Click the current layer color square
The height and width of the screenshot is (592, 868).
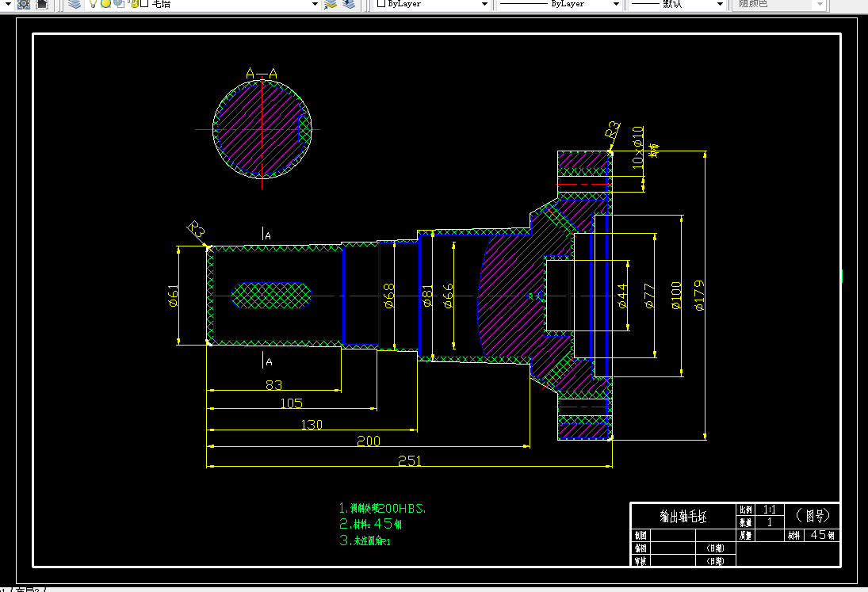tap(144, 4)
